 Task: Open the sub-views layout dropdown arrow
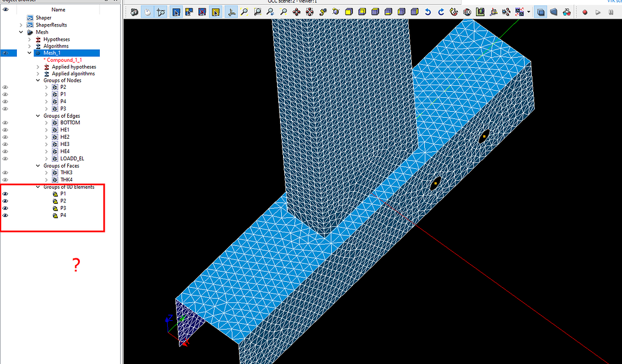tap(529, 12)
